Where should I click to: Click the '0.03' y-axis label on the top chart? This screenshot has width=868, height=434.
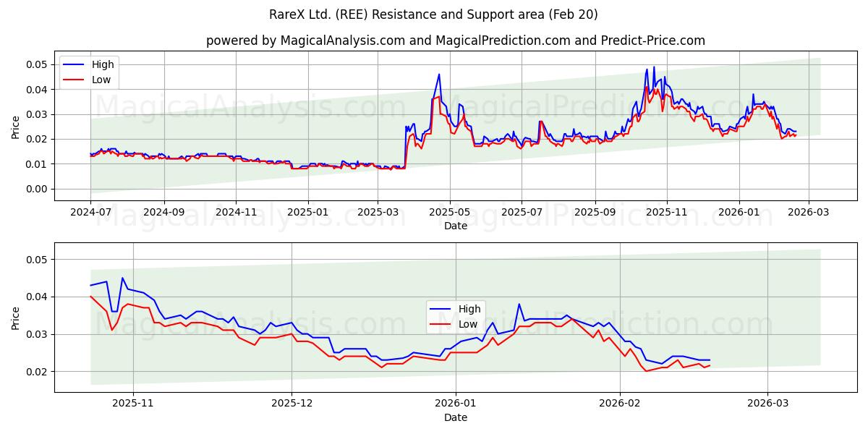(x=38, y=114)
